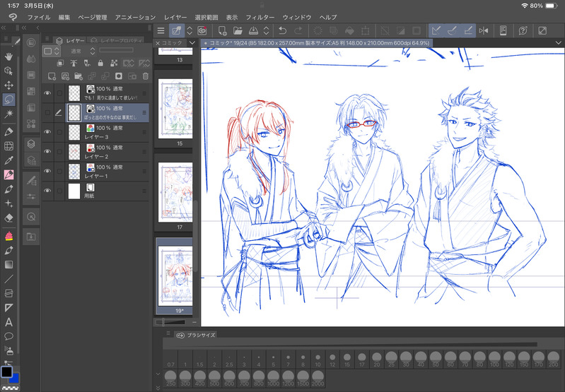This screenshot has height=392, width=565.
Task: Tick the selection checkbox of レイヤー 1
Action: pos(60,171)
